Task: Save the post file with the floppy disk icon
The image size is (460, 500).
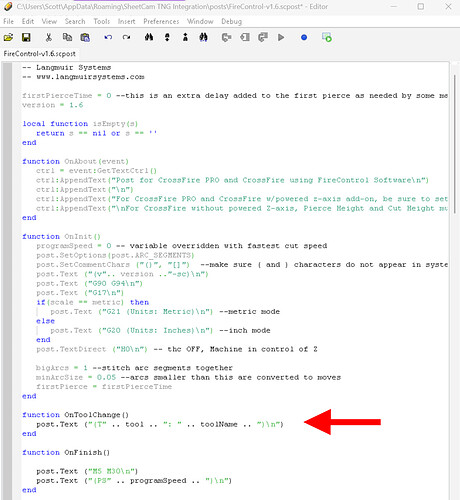Action: point(26,37)
